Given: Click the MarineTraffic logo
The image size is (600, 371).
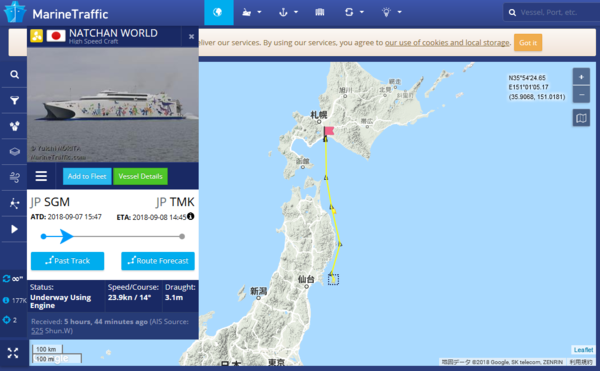Looking at the screenshot, I should [56, 13].
